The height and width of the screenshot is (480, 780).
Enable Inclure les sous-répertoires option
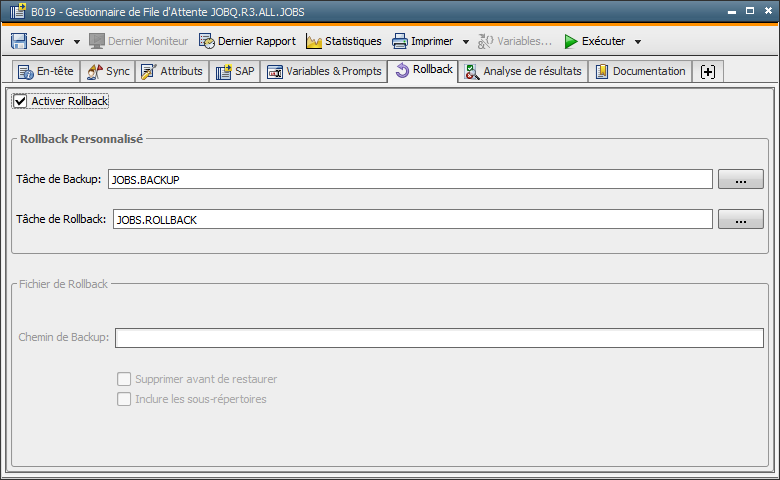point(125,399)
